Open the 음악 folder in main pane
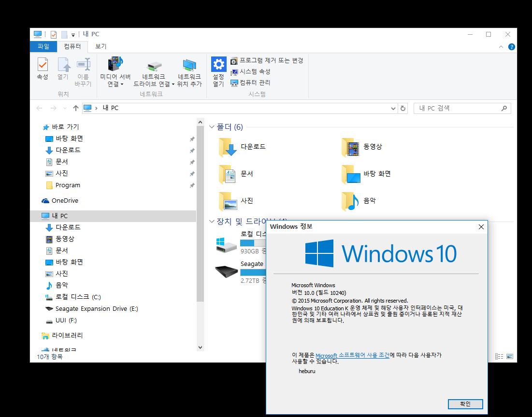Screen dimensions: 532x417 tap(359, 201)
